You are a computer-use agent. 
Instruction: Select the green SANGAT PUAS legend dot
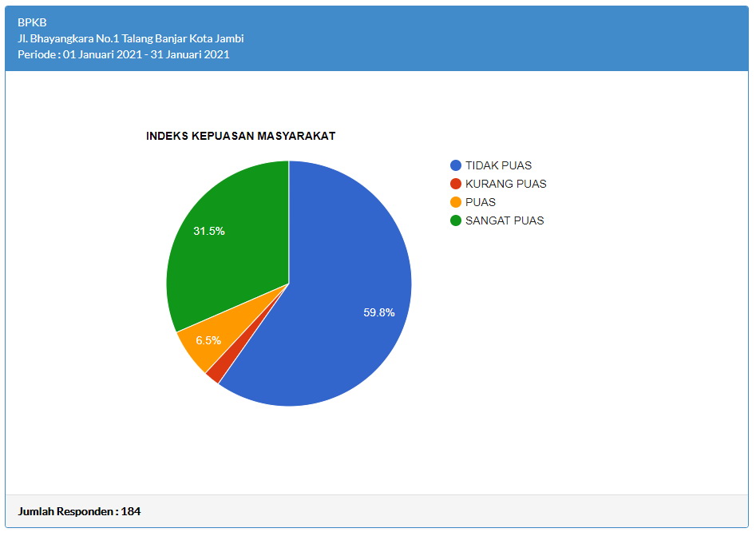(x=456, y=220)
